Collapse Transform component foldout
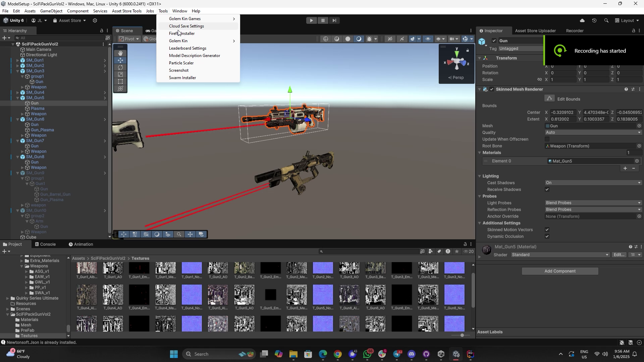Viewport: 644px width, 362px height. 480,58
